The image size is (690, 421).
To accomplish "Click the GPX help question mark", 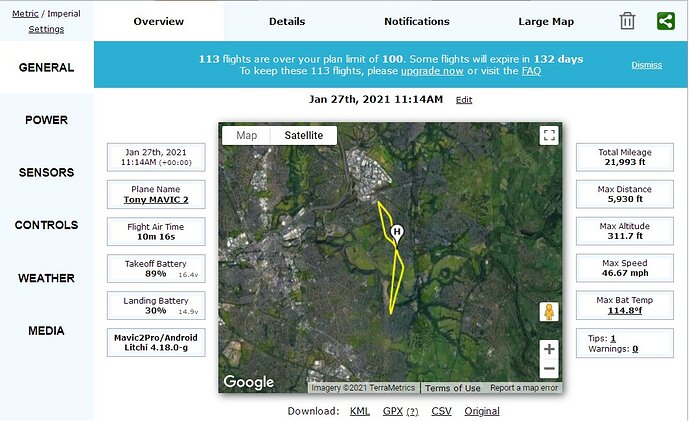I will (x=412, y=412).
